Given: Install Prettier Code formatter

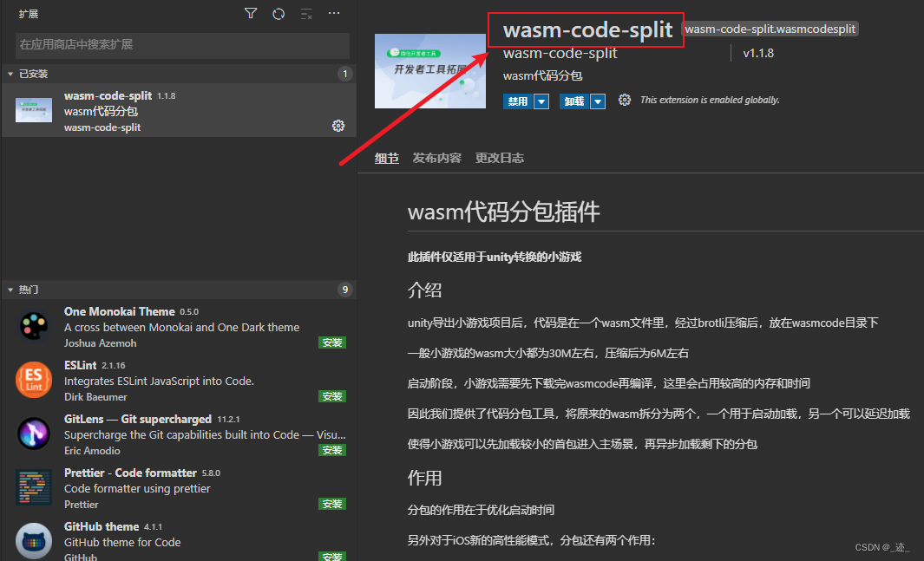Looking at the screenshot, I should tap(332, 504).
